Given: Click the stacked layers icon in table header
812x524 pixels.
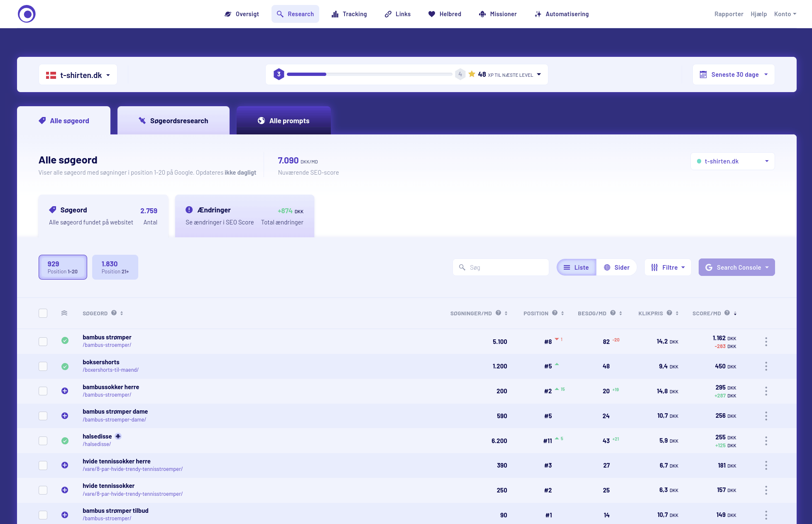Looking at the screenshot, I should pyautogui.click(x=64, y=313).
